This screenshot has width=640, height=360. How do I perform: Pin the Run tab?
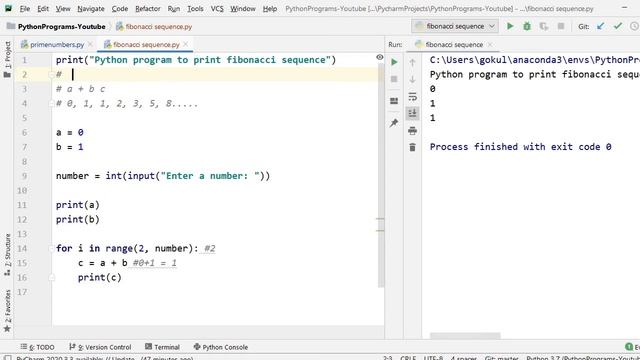click(394, 122)
